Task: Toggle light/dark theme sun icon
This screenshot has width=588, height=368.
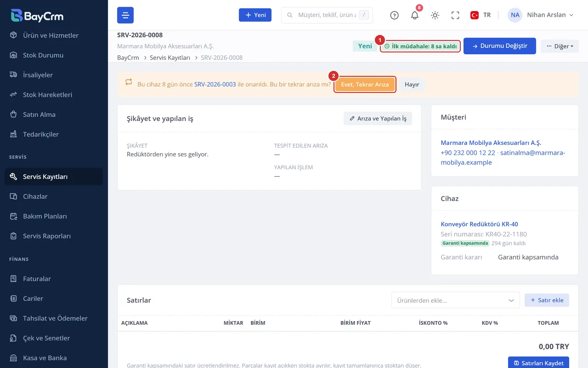Action: (x=435, y=15)
